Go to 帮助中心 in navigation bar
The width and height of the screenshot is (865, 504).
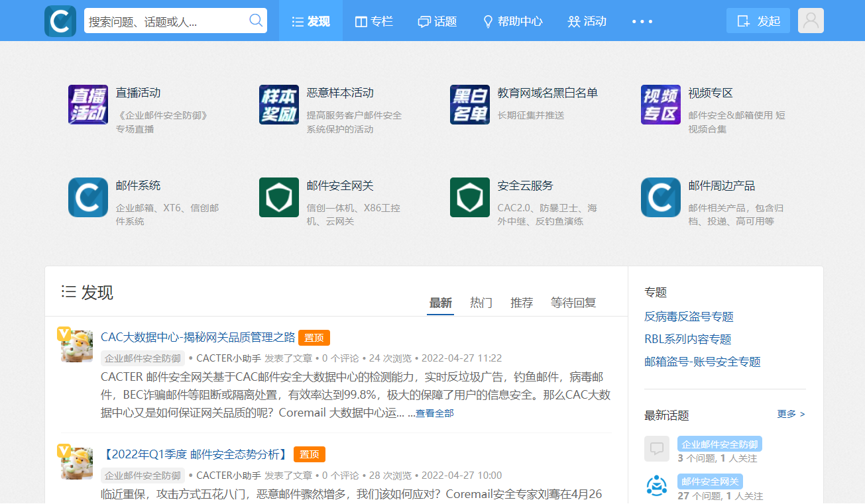click(512, 22)
